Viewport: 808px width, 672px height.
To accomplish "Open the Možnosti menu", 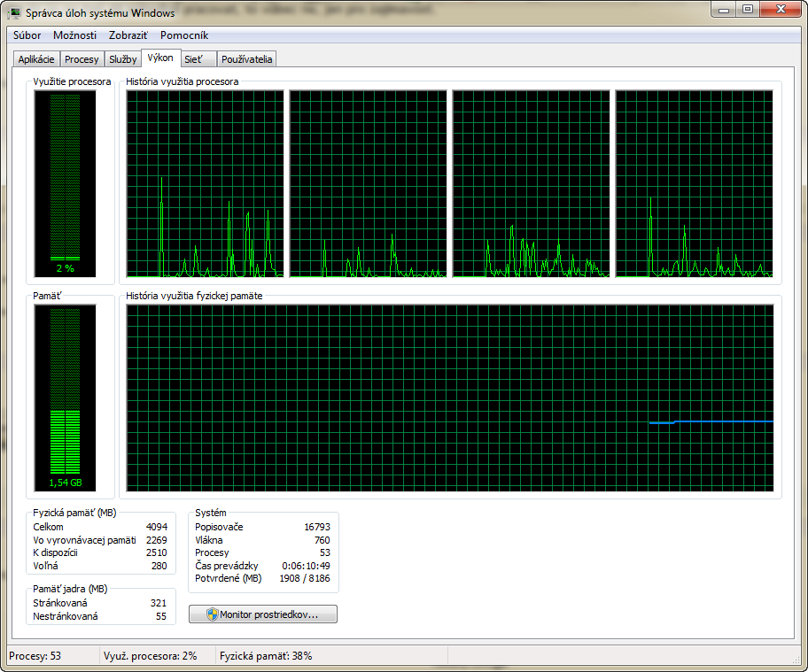I will (x=74, y=35).
